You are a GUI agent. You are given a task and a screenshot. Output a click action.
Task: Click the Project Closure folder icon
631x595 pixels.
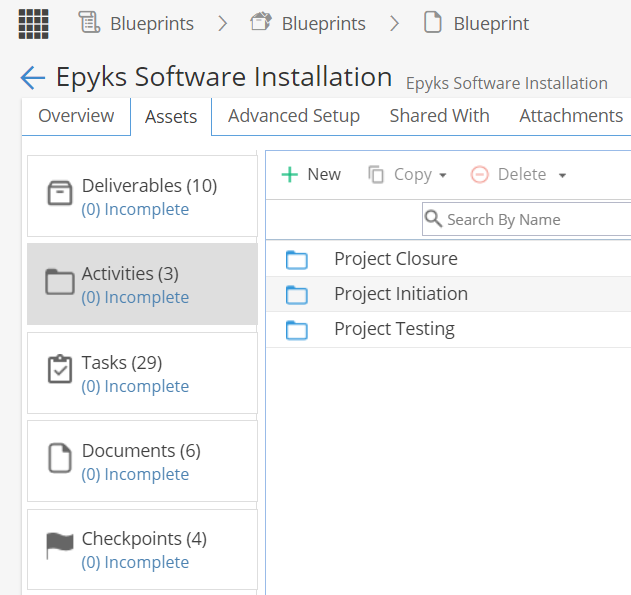297,259
